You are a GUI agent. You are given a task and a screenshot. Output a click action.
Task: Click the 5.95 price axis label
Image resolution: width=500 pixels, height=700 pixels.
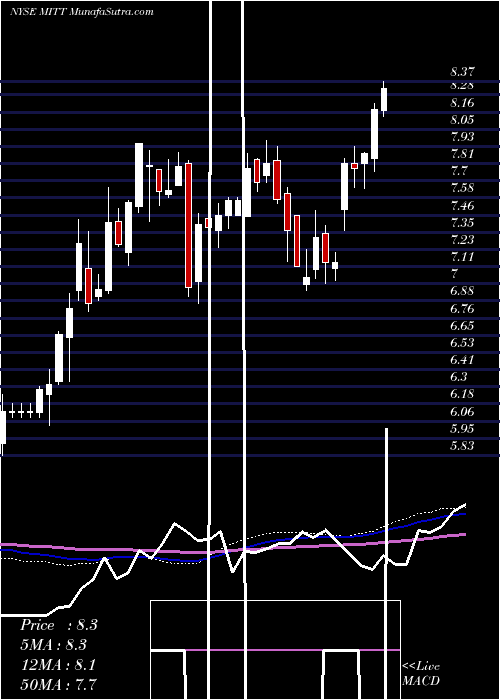pos(462,429)
